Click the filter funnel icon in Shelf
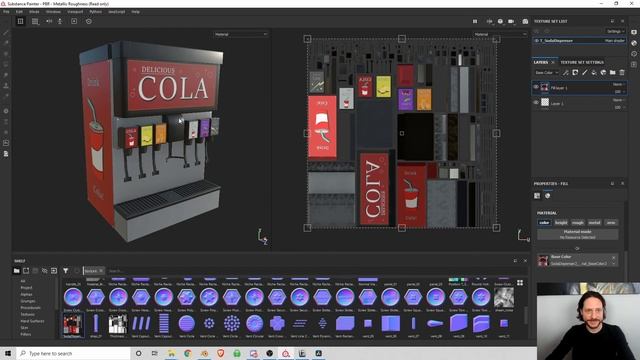 point(65,271)
